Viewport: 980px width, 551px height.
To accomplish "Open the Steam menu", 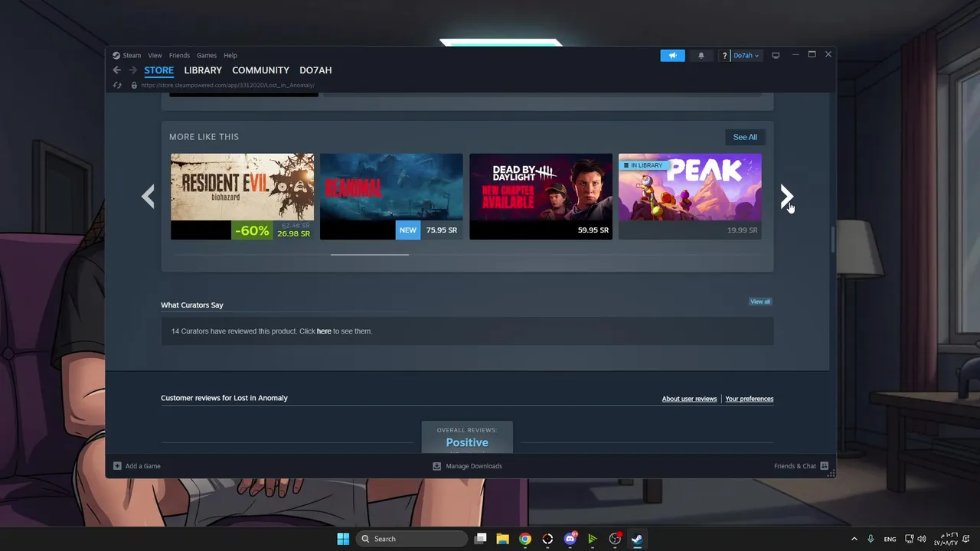I will (127, 55).
